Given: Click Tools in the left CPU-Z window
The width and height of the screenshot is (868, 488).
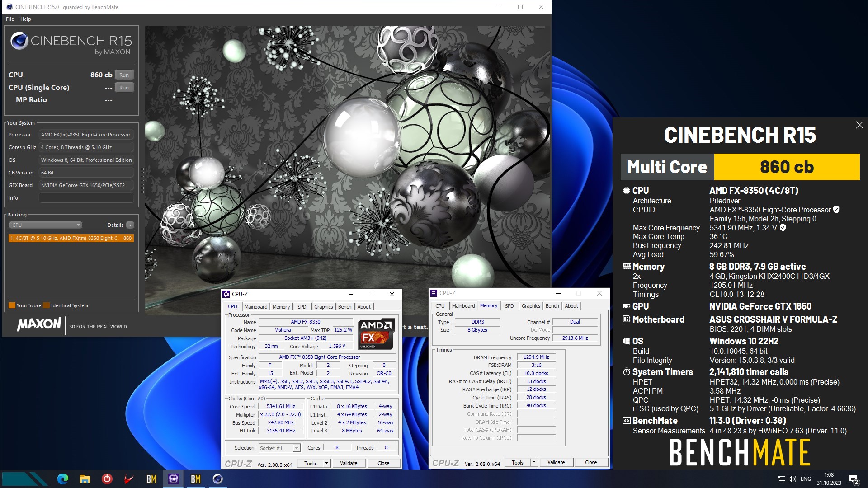Looking at the screenshot, I should coord(310,463).
